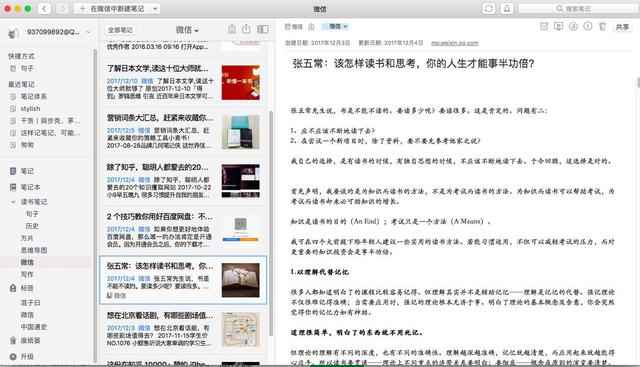Click the note list vertical scrollbar
The height and width of the screenshot is (367, 640).
(x=271, y=222)
